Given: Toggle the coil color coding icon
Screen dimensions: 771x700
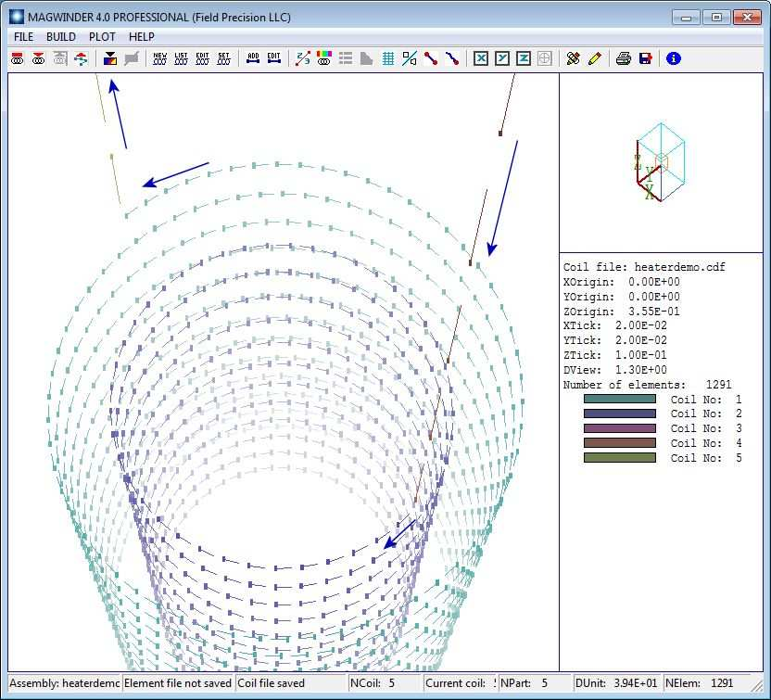Looking at the screenshot, I should pos(323,58).
